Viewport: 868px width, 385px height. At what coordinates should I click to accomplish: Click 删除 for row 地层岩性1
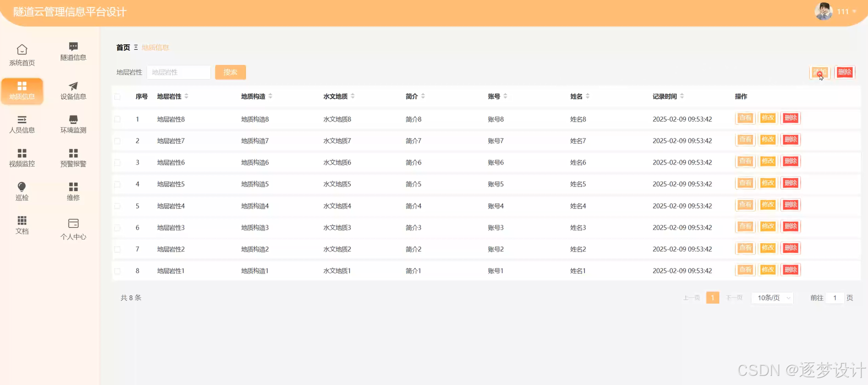point(791,270)
